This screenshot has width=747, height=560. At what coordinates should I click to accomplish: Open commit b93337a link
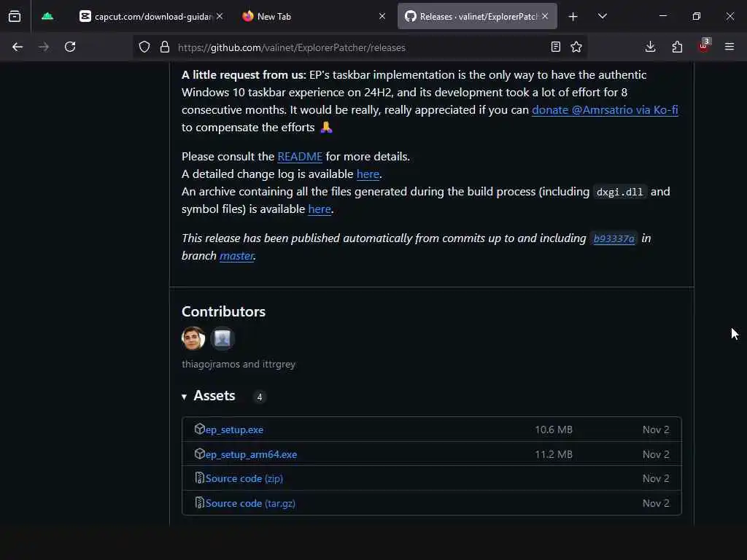pos(614,238)
